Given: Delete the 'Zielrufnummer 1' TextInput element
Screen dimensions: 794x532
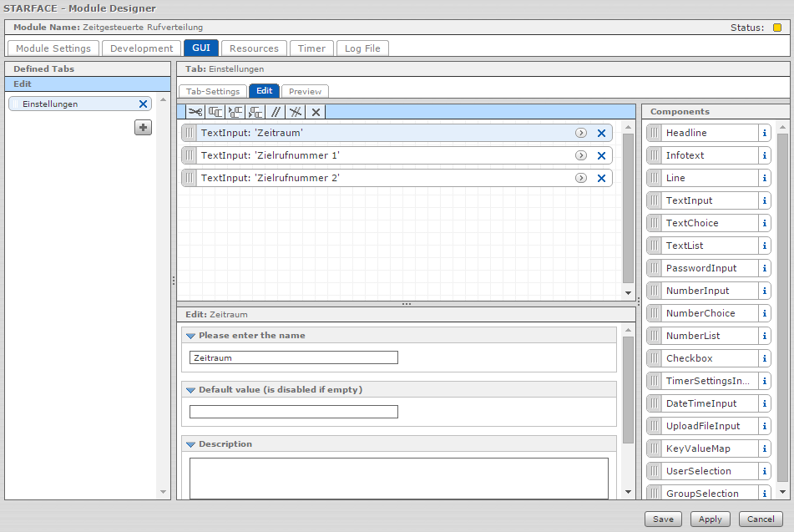Looking at the screenshot, I should tap(601, 155).
